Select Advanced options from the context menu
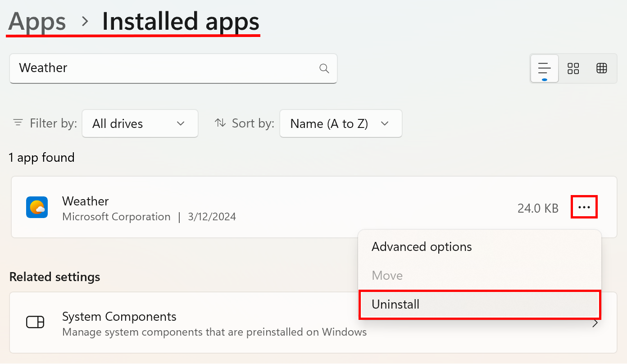The width and height of the screenshot is (627, 364). coord(422,247)
